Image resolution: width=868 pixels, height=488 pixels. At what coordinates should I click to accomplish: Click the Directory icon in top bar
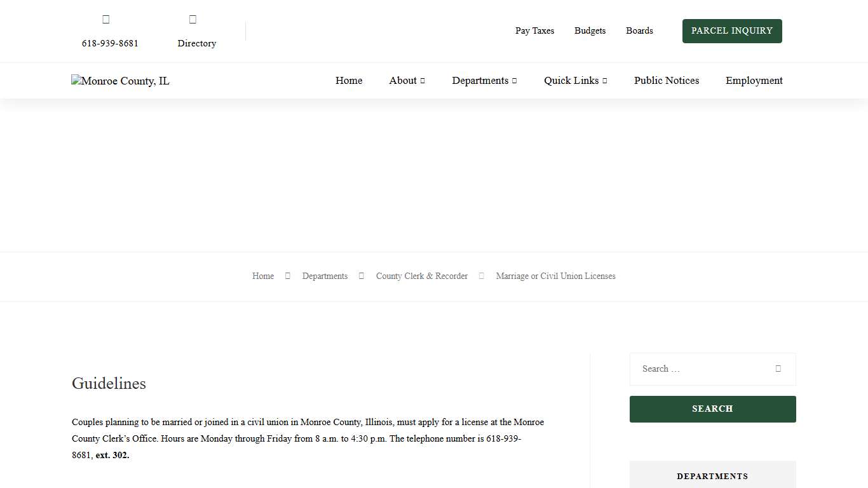193,19
